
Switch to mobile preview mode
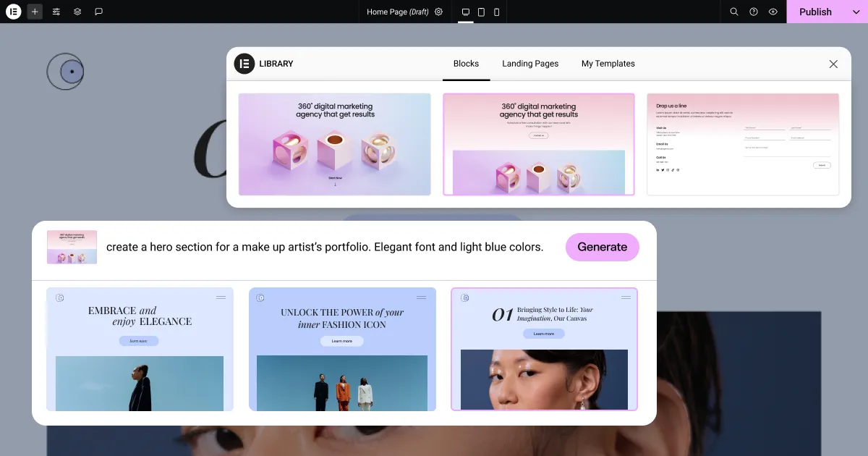click(x=496, y=12)
